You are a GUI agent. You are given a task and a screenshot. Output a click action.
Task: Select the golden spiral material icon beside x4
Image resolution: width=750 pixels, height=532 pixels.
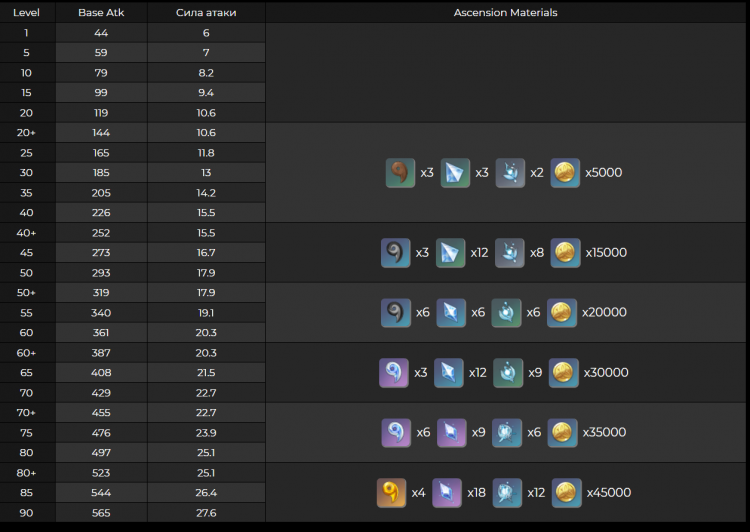(x=392, y=492)
